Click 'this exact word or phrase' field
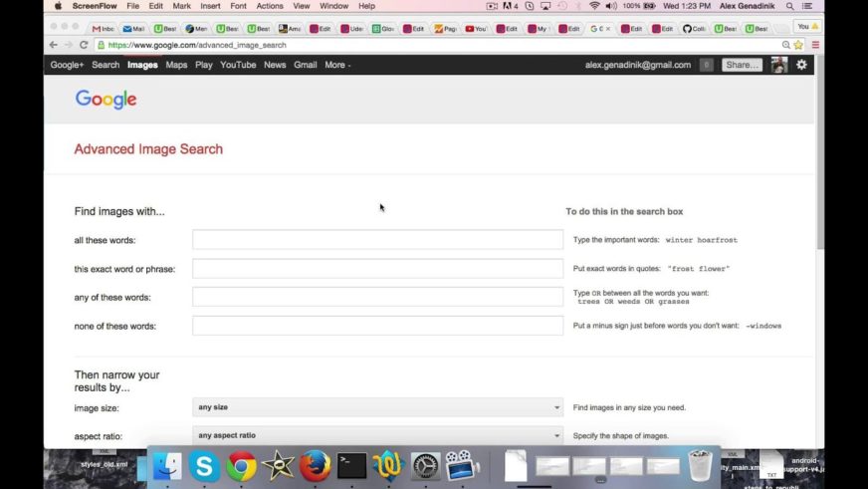This screenshot has height=489, width=868. pos(378,269)
